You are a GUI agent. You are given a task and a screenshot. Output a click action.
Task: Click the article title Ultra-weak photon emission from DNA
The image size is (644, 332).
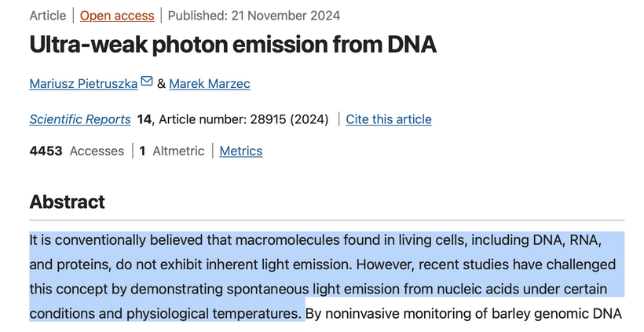coord(233,44)
